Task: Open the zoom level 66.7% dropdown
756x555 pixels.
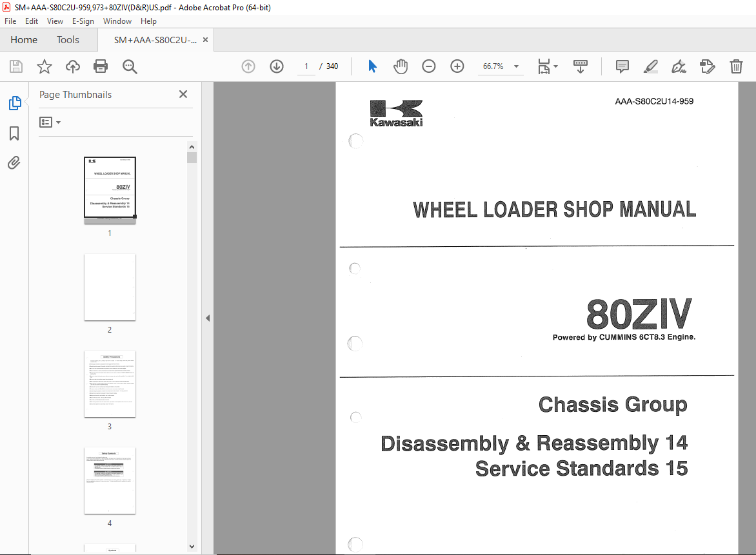Action: point(517,66)
